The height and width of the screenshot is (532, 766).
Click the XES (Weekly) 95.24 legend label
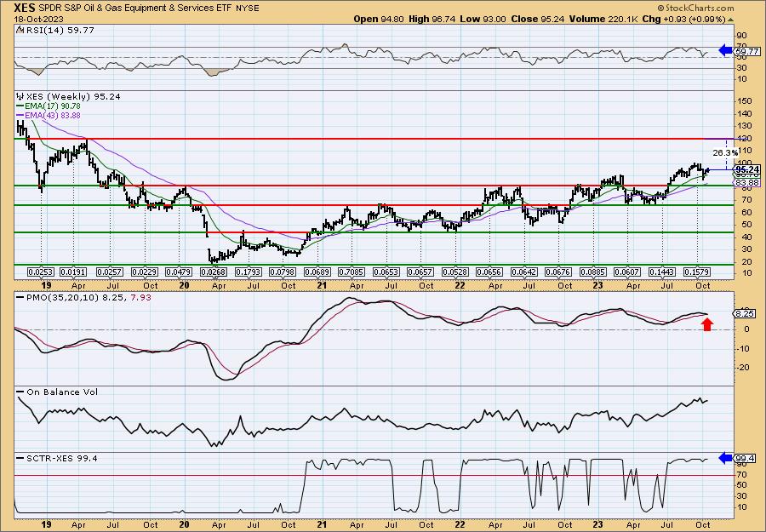(73, 96)
